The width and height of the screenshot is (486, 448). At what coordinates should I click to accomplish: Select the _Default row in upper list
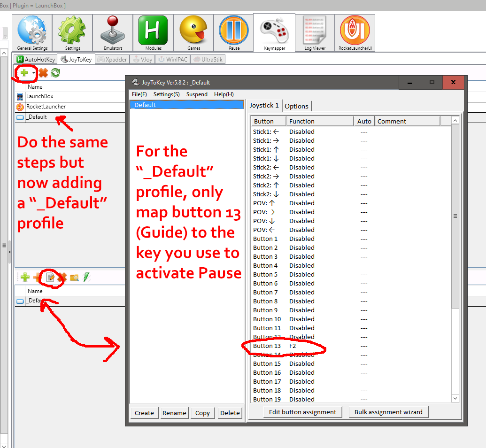[70, 117]
